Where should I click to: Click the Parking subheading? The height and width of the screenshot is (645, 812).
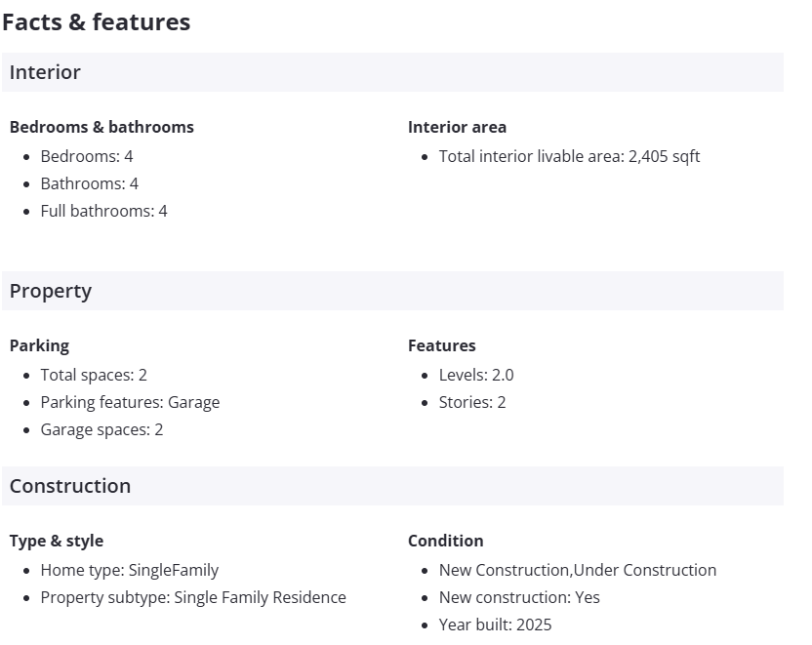tap(39, 345)
